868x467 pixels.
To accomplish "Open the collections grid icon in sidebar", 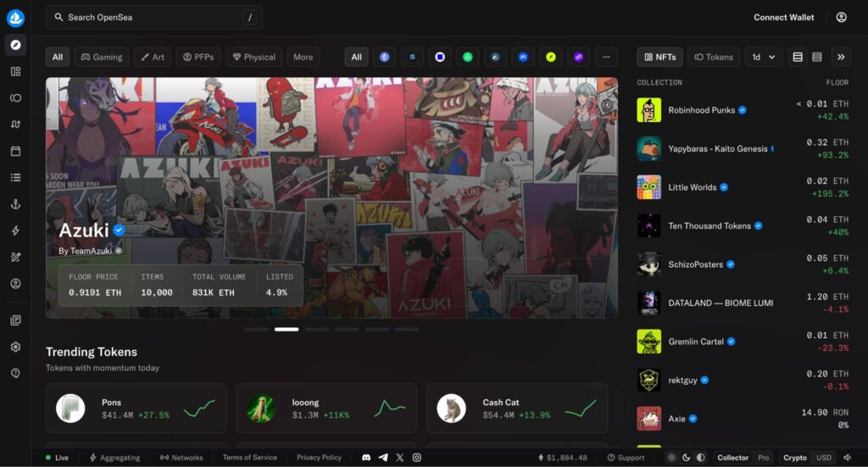I will pyautogui.click(x=15, y=71).
